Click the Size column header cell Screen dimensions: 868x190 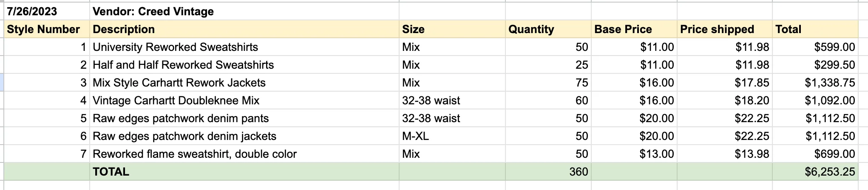452,29
